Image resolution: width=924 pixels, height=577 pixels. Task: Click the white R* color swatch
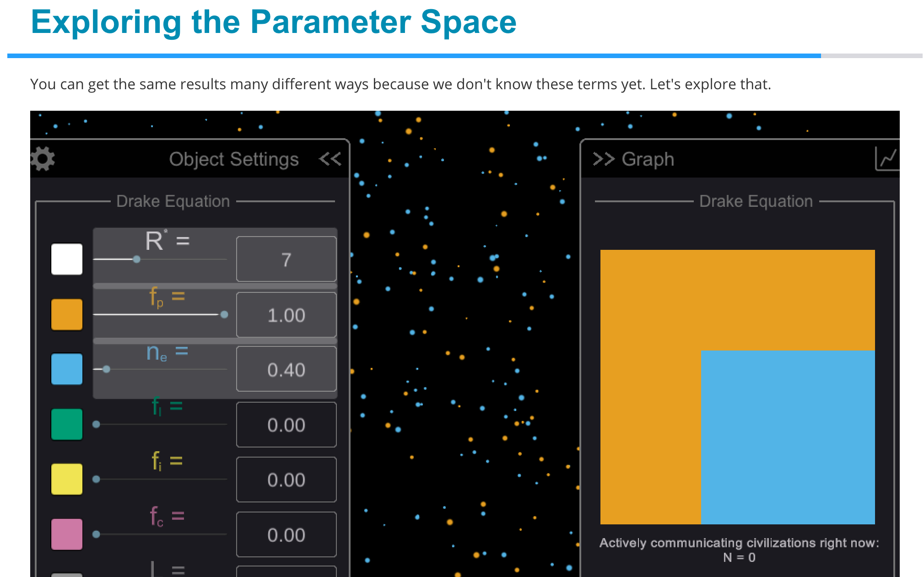[x=67, y=259]
